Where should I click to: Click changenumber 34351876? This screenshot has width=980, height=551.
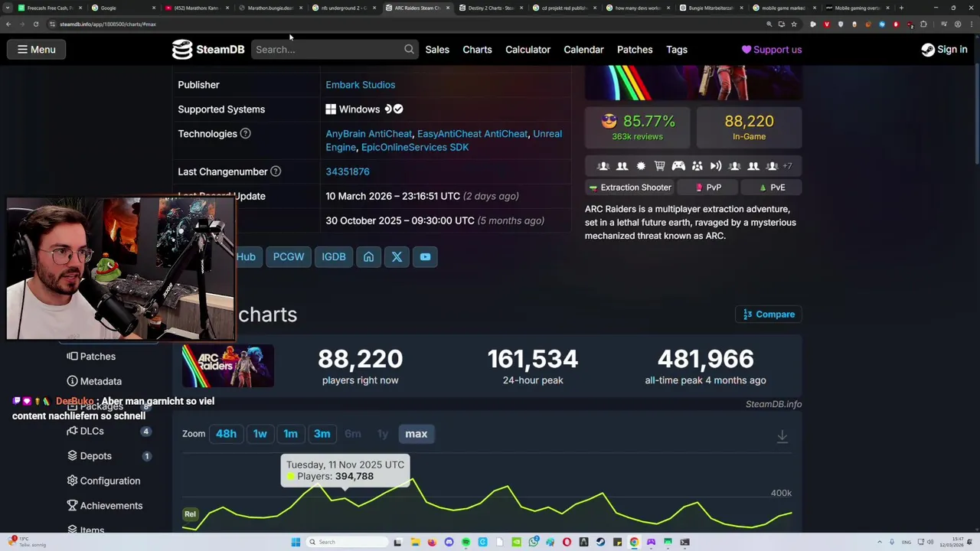(x=348, y=171)
